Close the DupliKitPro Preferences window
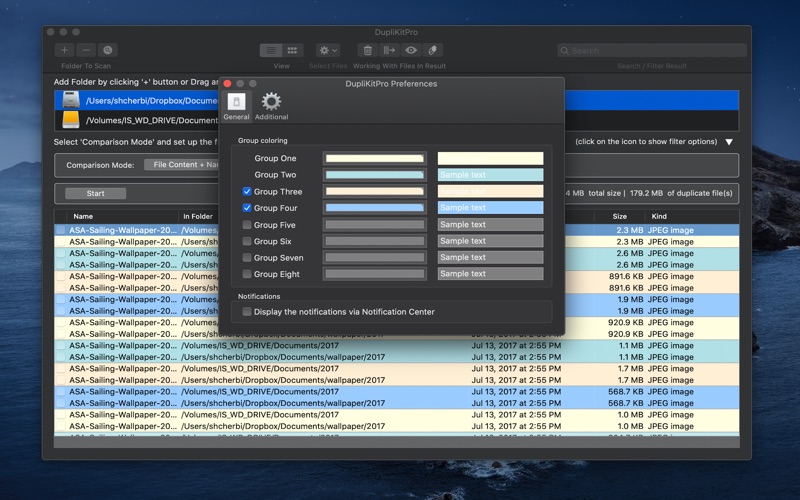Screen dimensions: 800x500 click(x=228, y=84)
